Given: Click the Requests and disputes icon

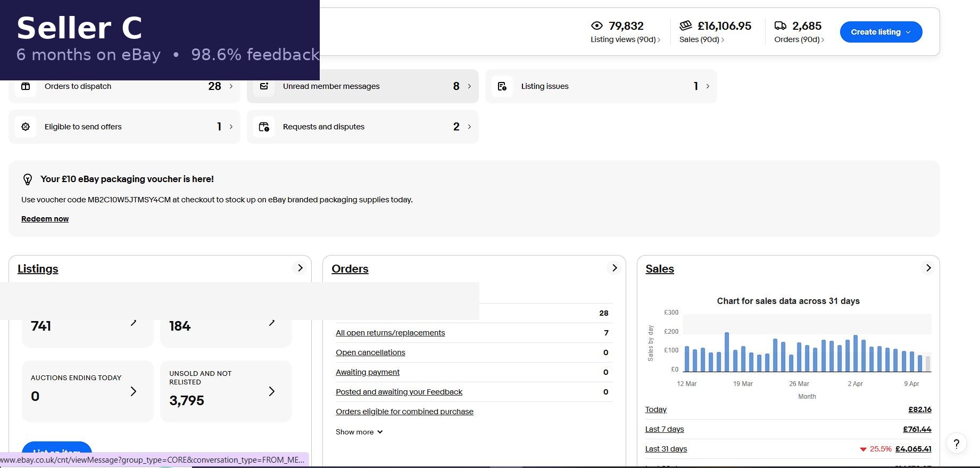Looking at the screenshot, I should [x=264, y=127].
